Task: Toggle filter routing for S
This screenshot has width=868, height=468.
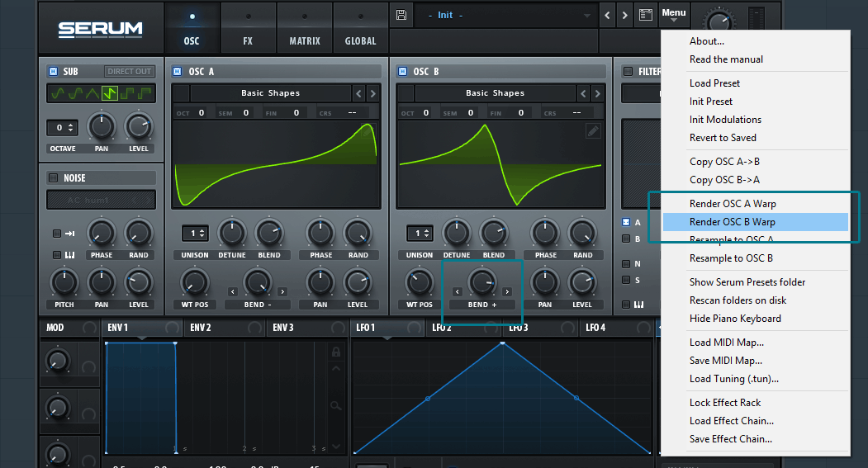Action: pos(626,280)
